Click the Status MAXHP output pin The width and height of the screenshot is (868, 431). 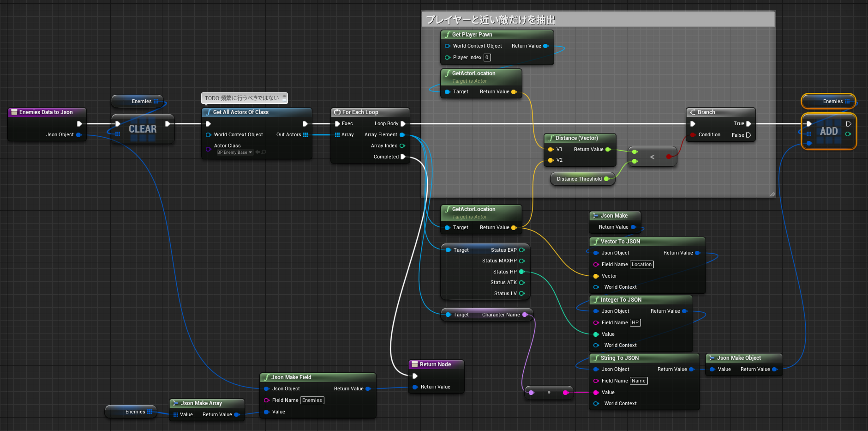[521, 261]
